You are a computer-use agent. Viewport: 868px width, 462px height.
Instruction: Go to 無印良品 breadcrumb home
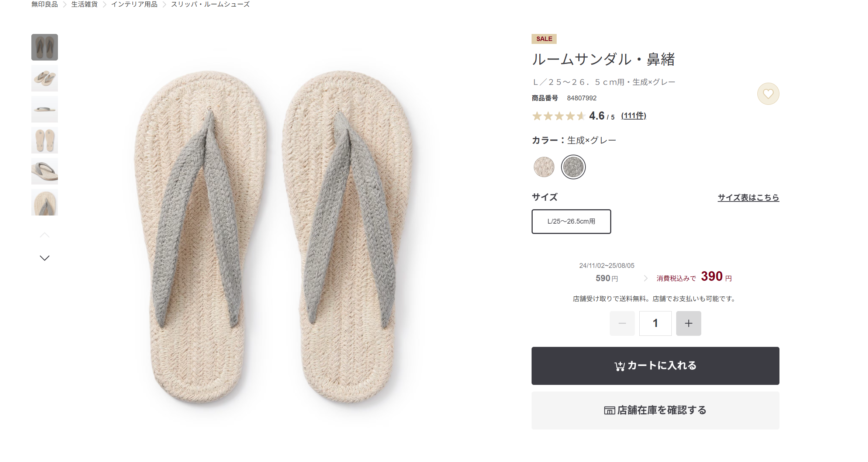pyautogui.click(x=45, y=4)
